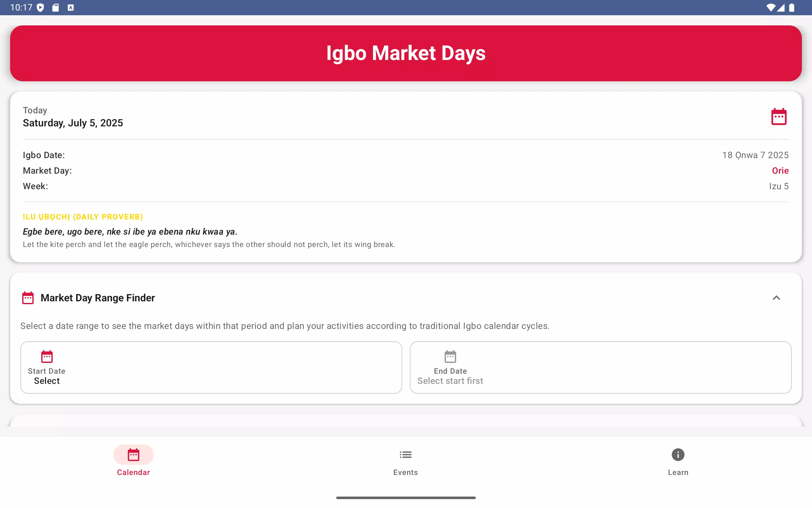
Task: Tap the End Date calendar icon
Action: click(x=450, y=357)
